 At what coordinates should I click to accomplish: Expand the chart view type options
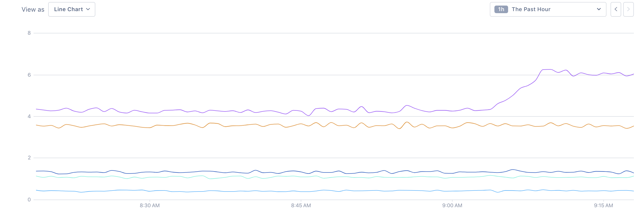(x=72, y=9)
